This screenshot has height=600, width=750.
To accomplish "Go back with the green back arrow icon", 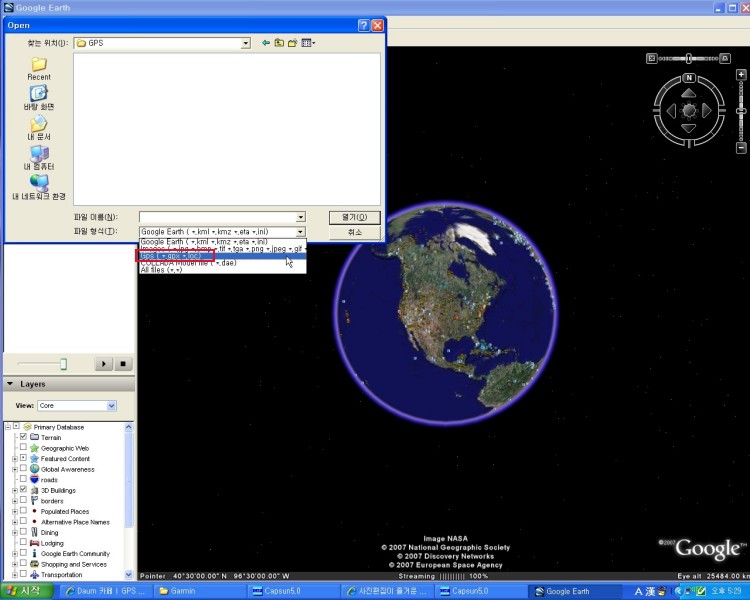I will tap(266, 43).
